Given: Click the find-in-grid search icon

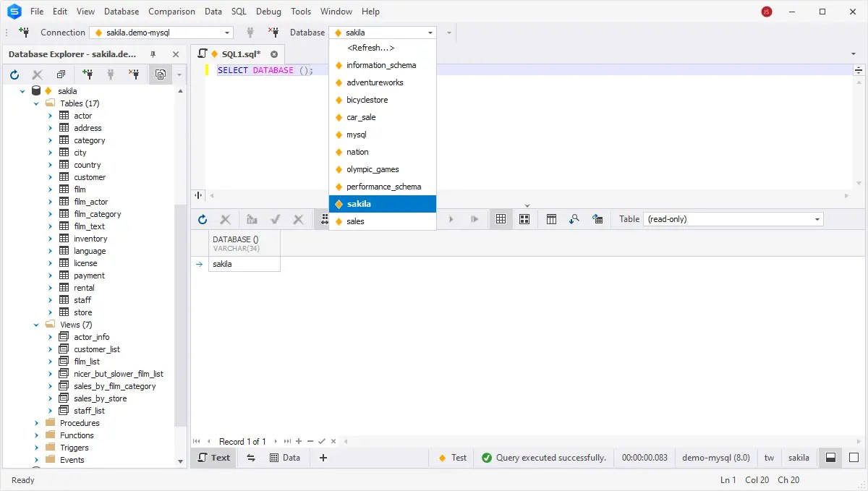Looking at the screenshot, I should (574, 219).
